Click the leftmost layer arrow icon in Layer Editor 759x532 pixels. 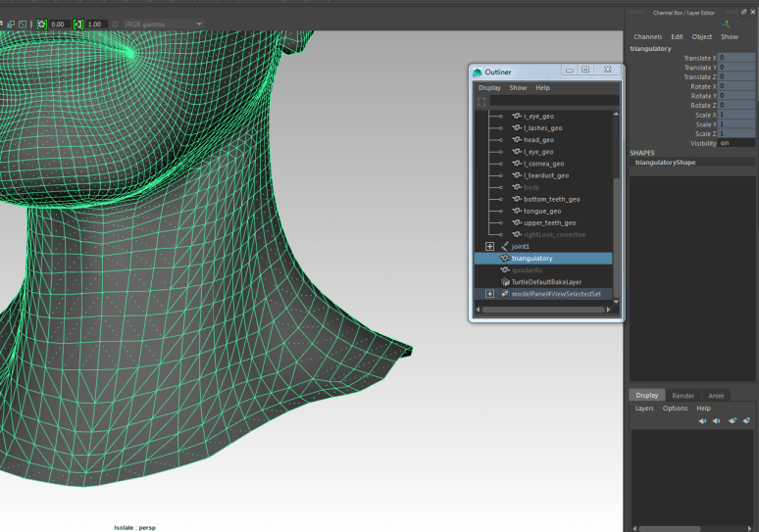click(702, 420)
